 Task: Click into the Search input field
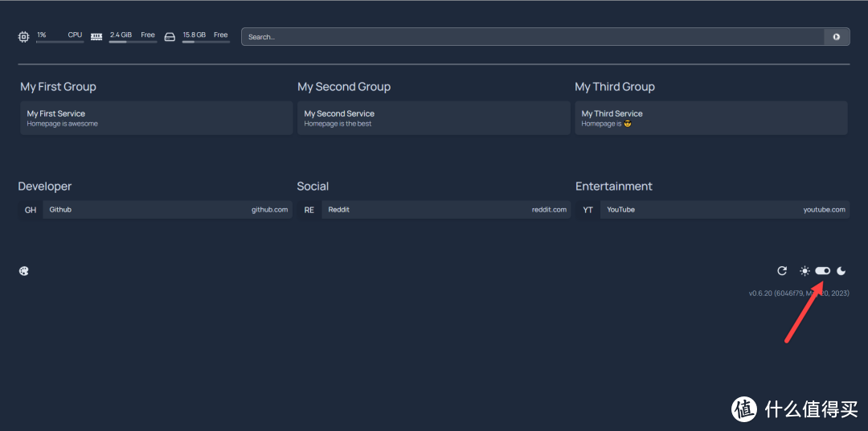pyautogui.click(x=530, y=37)
